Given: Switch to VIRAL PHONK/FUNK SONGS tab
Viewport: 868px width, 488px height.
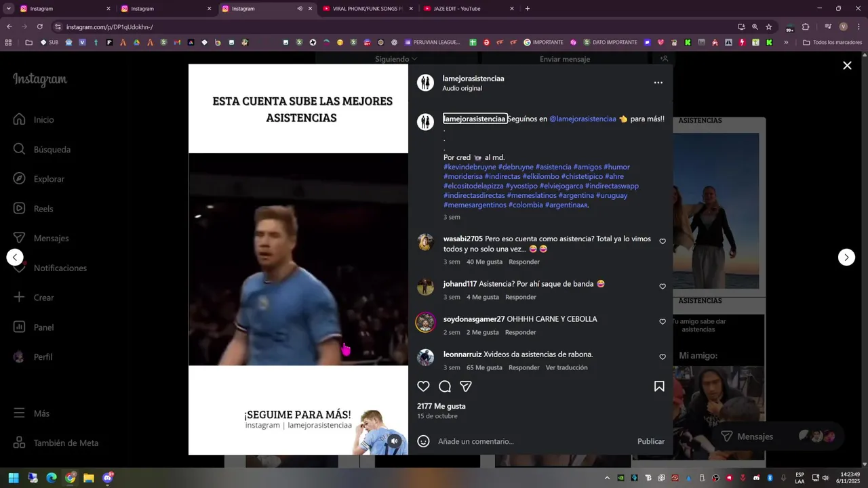Looking at the screenshot, I should [367, 9].
